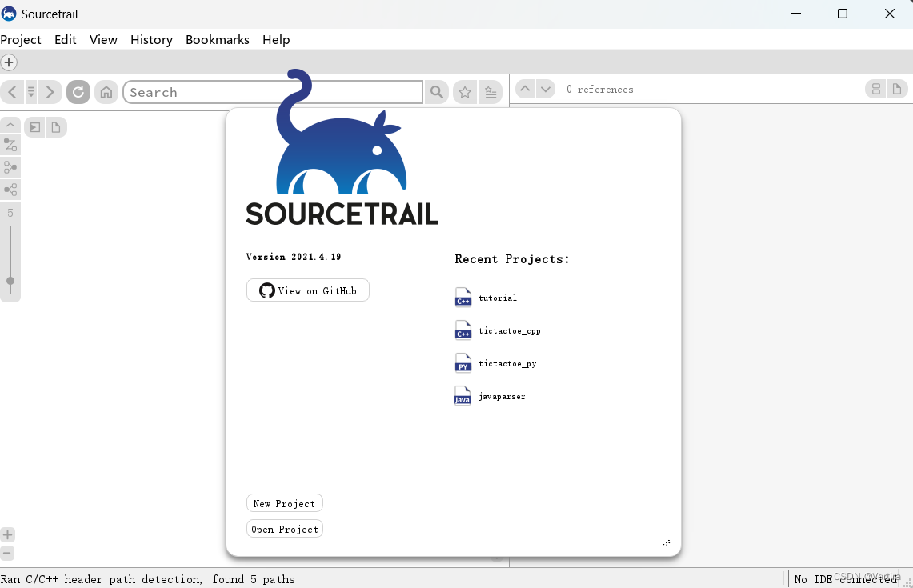Bookmark the active symbol with the star icon
913x588 pixels.
(465, 91)
